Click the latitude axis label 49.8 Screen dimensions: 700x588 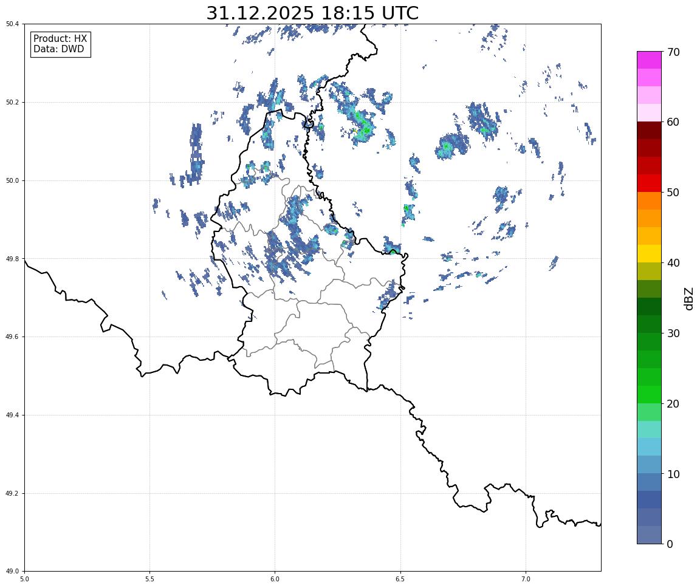pyautogui.click(x=12, y=259)
